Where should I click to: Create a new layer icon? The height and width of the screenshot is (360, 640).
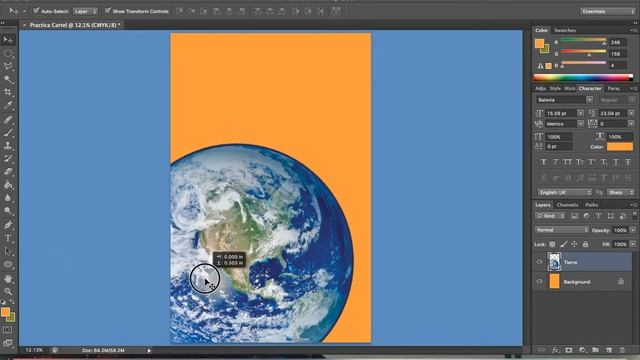tap(609, 350)
